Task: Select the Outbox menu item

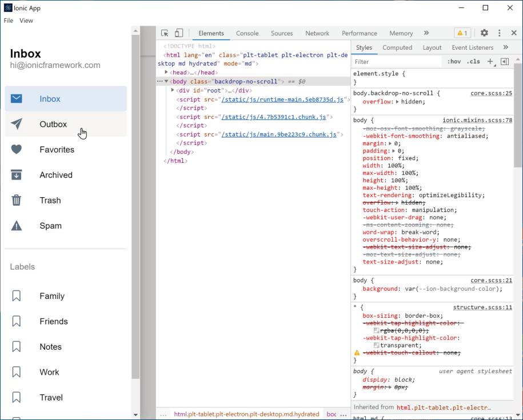Action: (x=66, y=124)
